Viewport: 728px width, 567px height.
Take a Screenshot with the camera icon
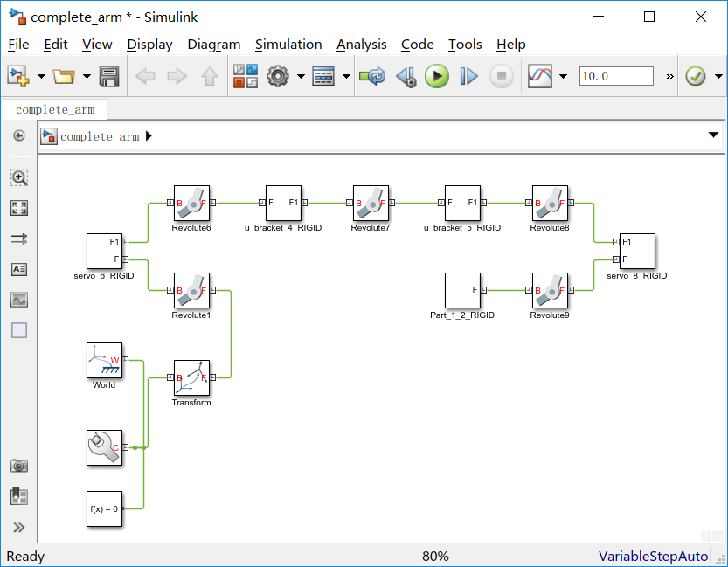pyautogui.click(x=19, y=466)
